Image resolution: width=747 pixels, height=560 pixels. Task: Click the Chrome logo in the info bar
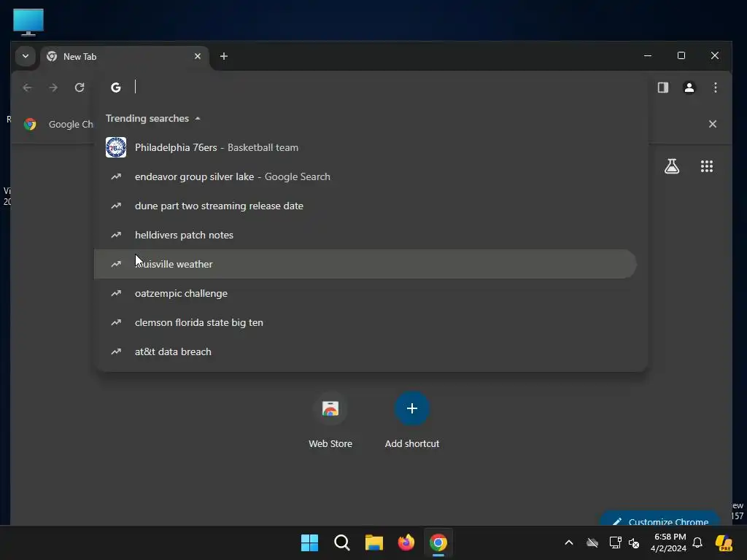[x=30, y=124]
